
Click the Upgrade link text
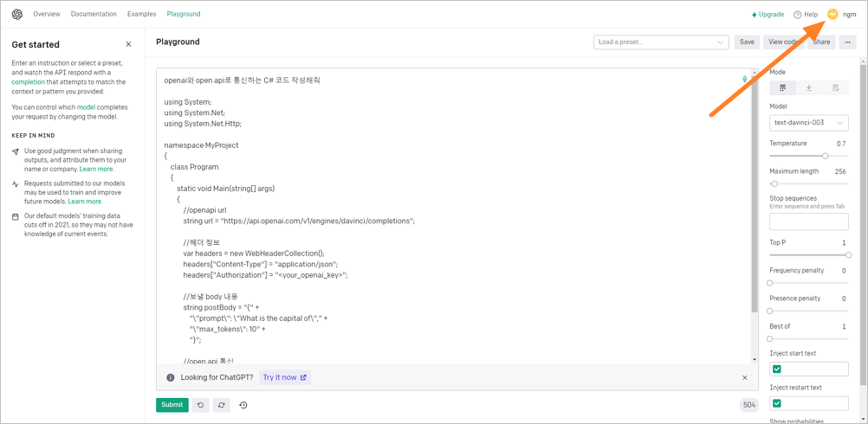(771, 15)
